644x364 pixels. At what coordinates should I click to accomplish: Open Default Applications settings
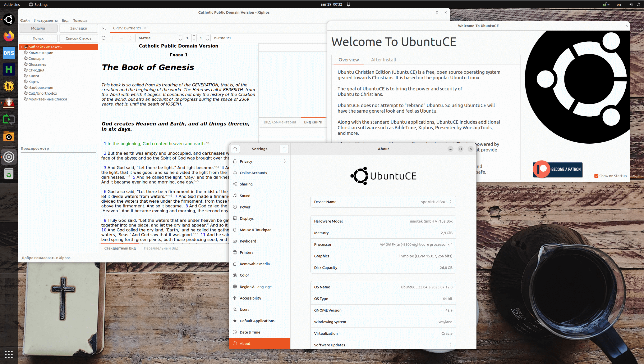click(x=259, y=321)
